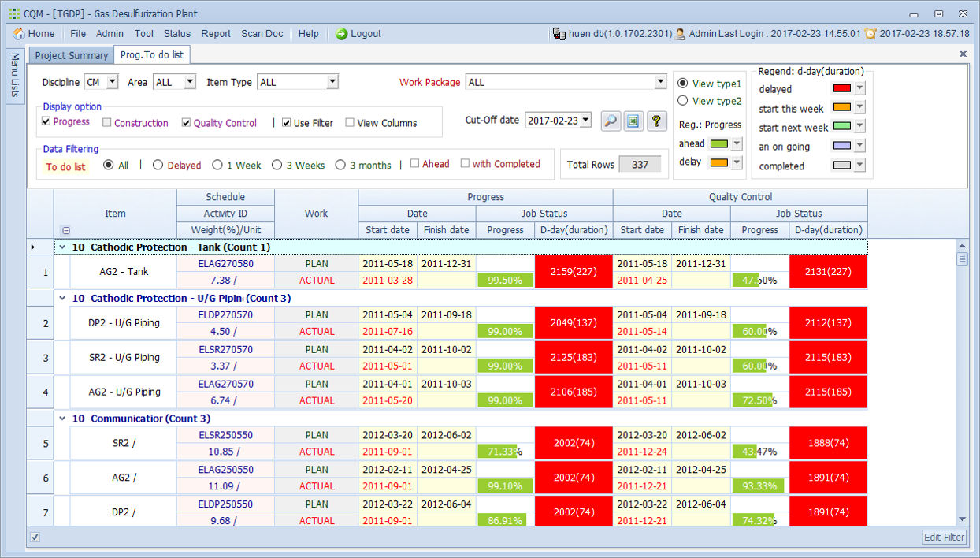Viewport: 980px width, 558px height.
Task: Switch to the Project Summary tab
Action: (72, 55)
